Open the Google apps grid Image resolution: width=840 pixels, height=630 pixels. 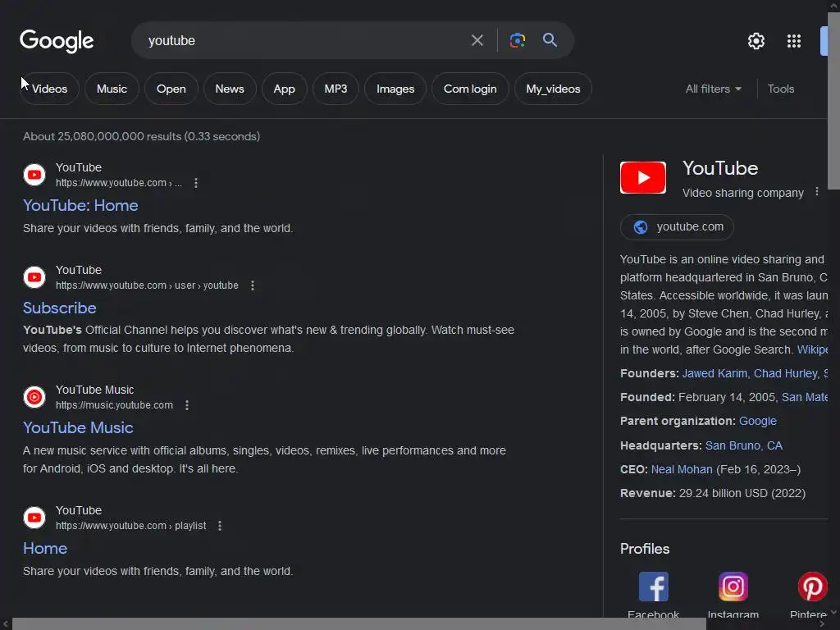(794, 41)
